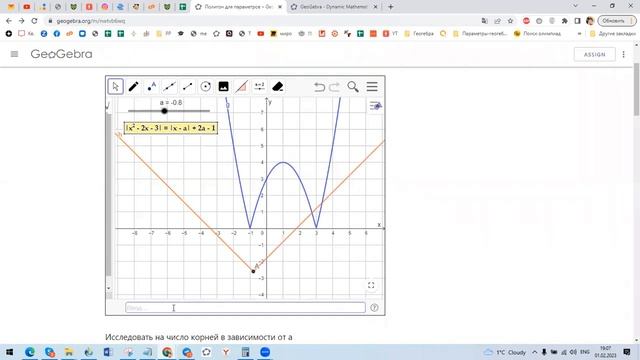The height and width of the screenshot is (360, 640).
Task: Open the page three-dot options menu
Action: (x=624, y=54)
